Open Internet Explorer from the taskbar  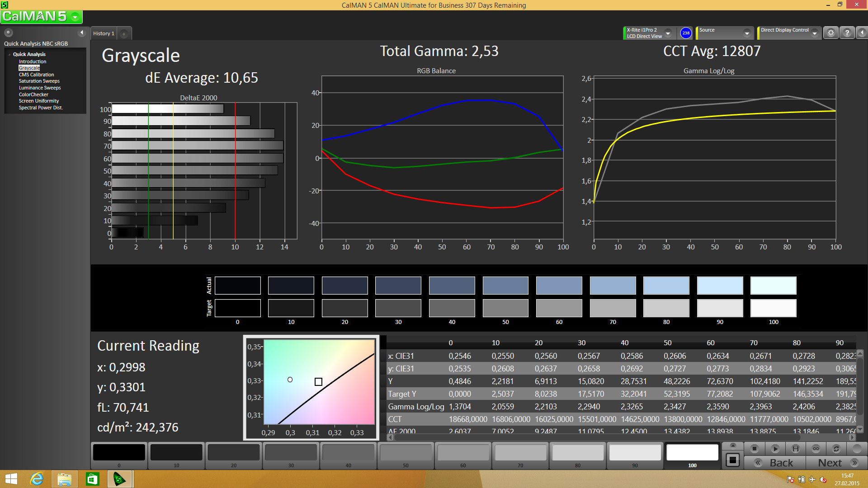tap(37, 479)
